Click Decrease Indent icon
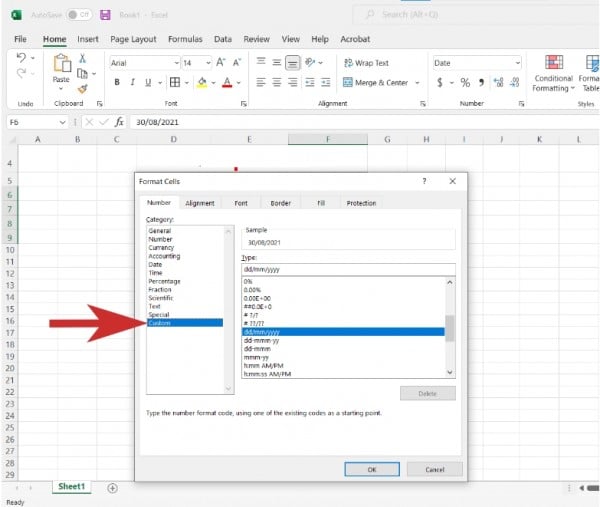This screenshot has height=507, width=600. 310,82
